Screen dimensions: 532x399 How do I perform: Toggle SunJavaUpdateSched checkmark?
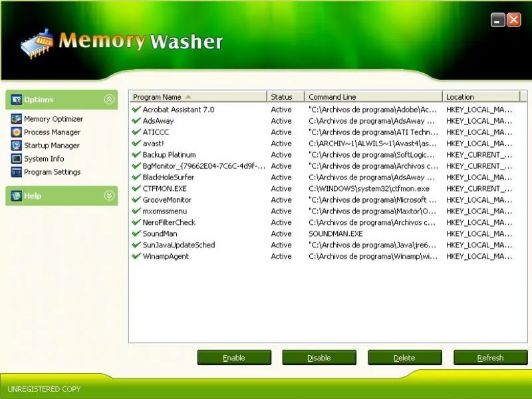point(136,245)
